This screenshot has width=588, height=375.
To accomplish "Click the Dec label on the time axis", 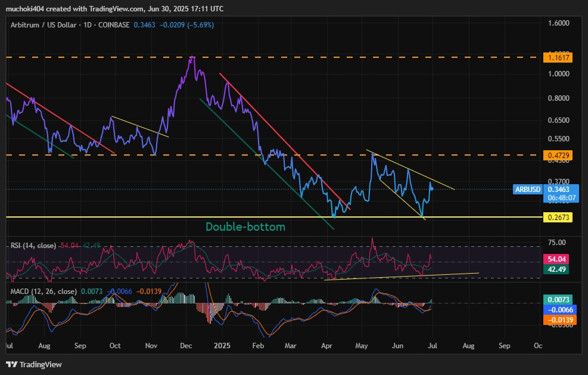I will click(185, 346).
